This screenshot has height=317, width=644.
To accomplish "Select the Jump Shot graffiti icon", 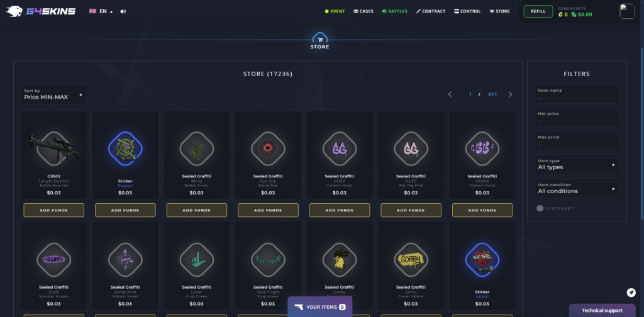I will coord(125,260).
